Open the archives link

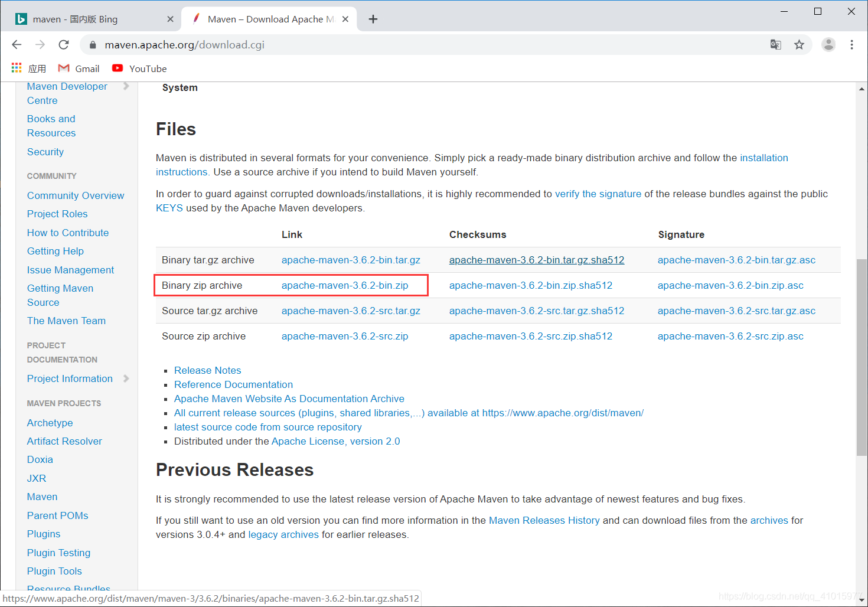click(x=769, y=520)
